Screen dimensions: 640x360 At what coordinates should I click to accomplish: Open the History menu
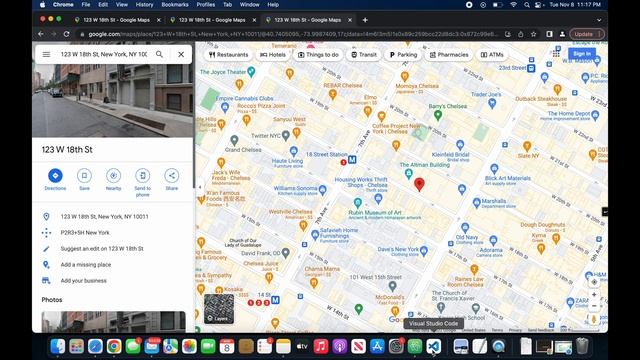click(x=144, y=5)
